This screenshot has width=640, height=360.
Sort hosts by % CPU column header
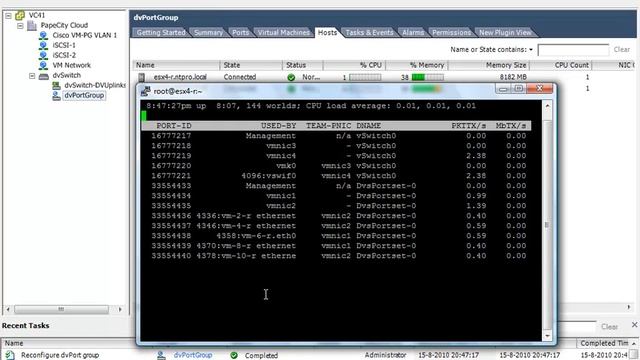click(x=354, y=65)
